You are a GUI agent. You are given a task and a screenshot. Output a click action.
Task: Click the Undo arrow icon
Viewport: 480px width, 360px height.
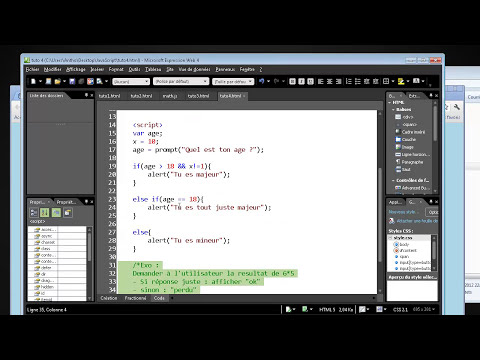click(261, 81)
